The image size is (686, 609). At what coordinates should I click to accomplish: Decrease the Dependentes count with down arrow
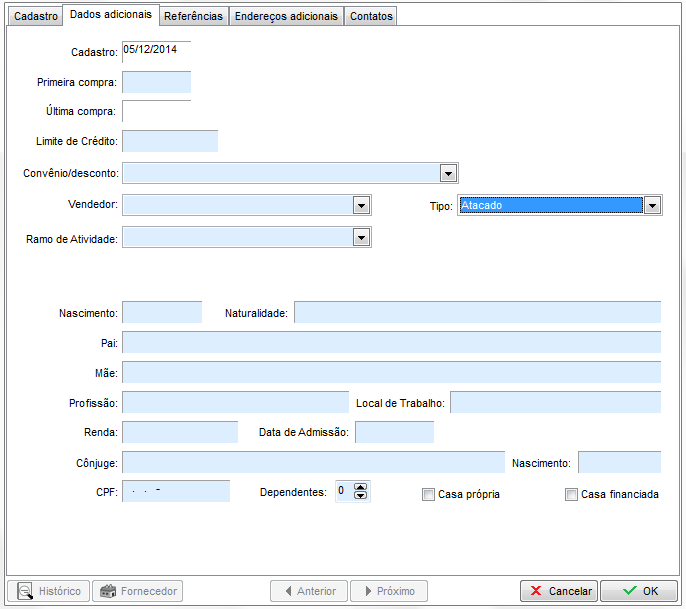coord(361,496)
